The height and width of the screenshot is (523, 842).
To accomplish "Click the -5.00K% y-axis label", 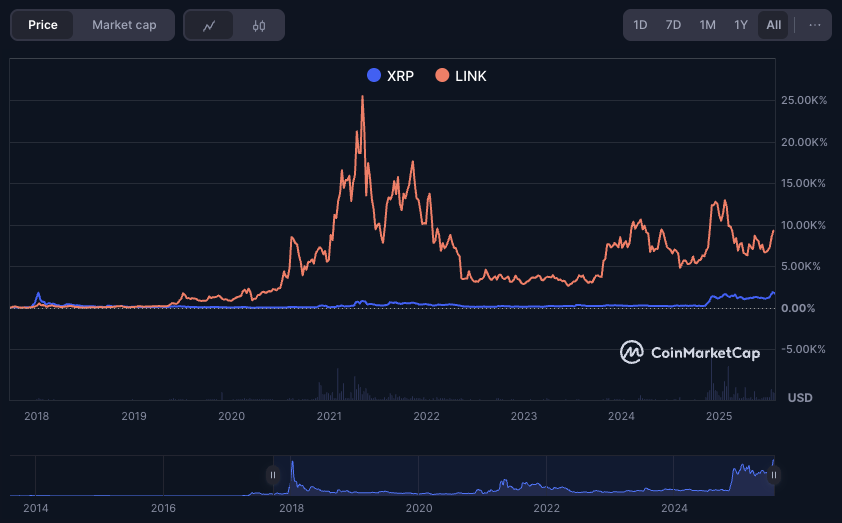I will pyautogui.click(x=803, y=350).
